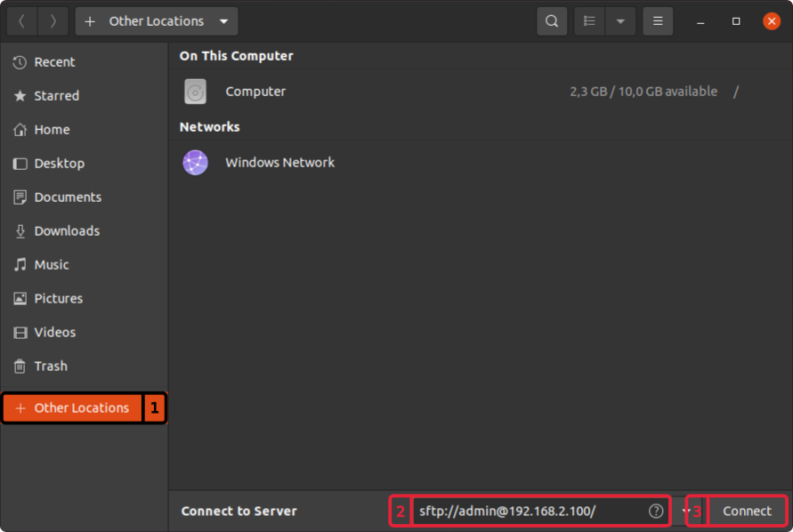Select the Computer entry name
This screenshot has height=532, width=793.
point(255,92)
